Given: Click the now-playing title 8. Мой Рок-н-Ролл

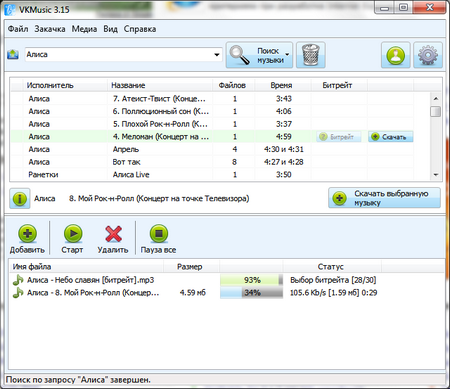Looking at the screenshot, I should [x=159, y=199].
